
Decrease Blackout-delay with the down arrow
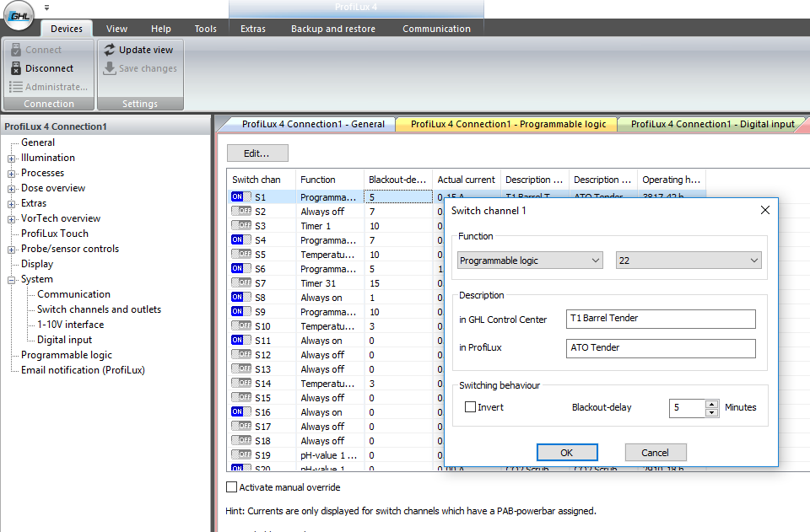712,412
